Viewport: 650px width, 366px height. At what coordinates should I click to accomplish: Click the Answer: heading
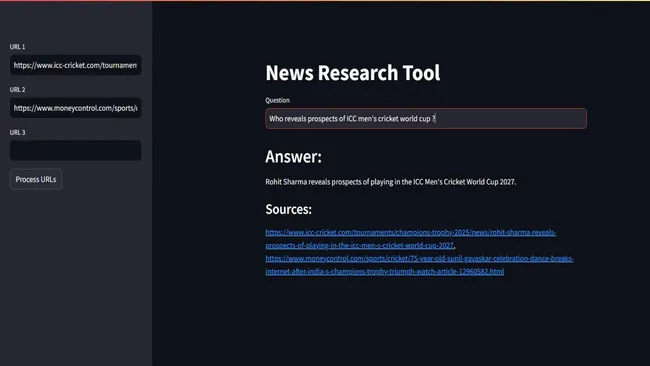pos(293,157)
